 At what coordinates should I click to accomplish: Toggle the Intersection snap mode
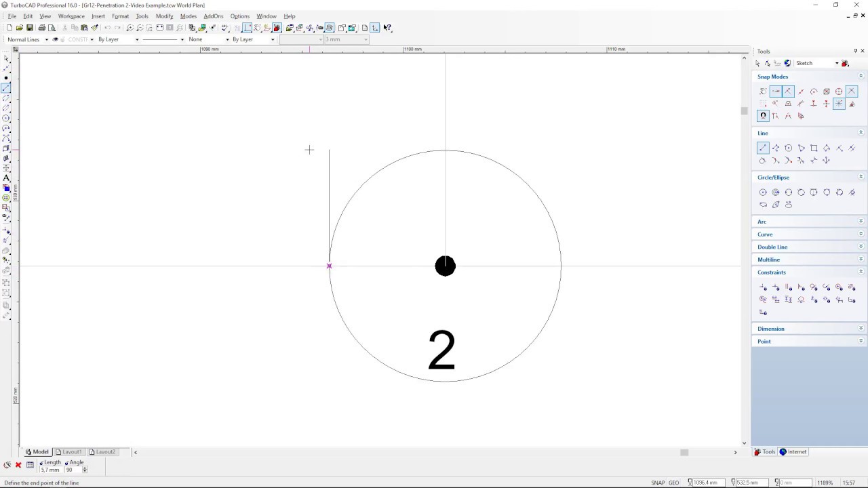pyautogui.click(x=852, y=91)
